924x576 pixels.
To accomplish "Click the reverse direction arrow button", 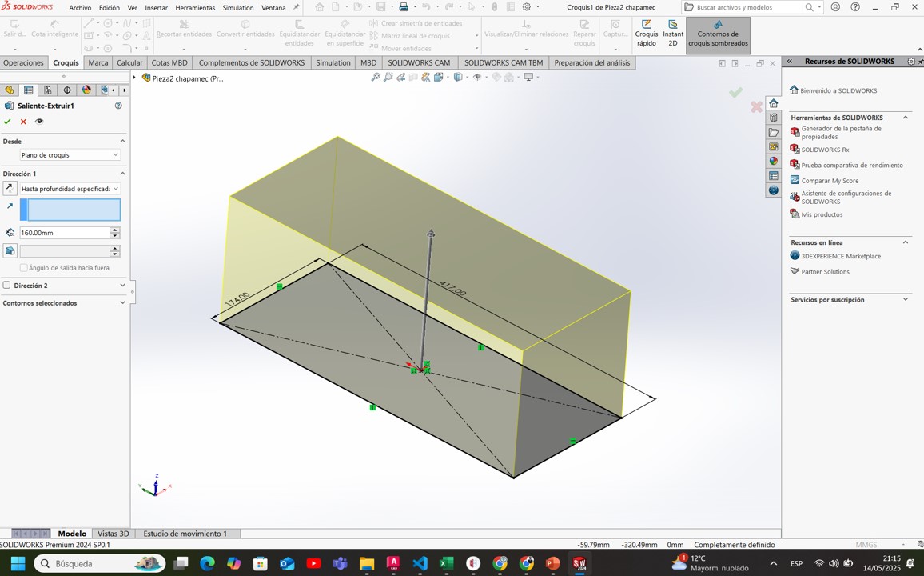I will click(x=10, y=189).
